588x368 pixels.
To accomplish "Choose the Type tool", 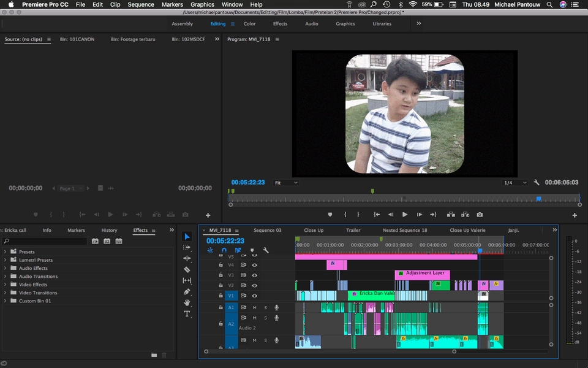I will 187,313.
